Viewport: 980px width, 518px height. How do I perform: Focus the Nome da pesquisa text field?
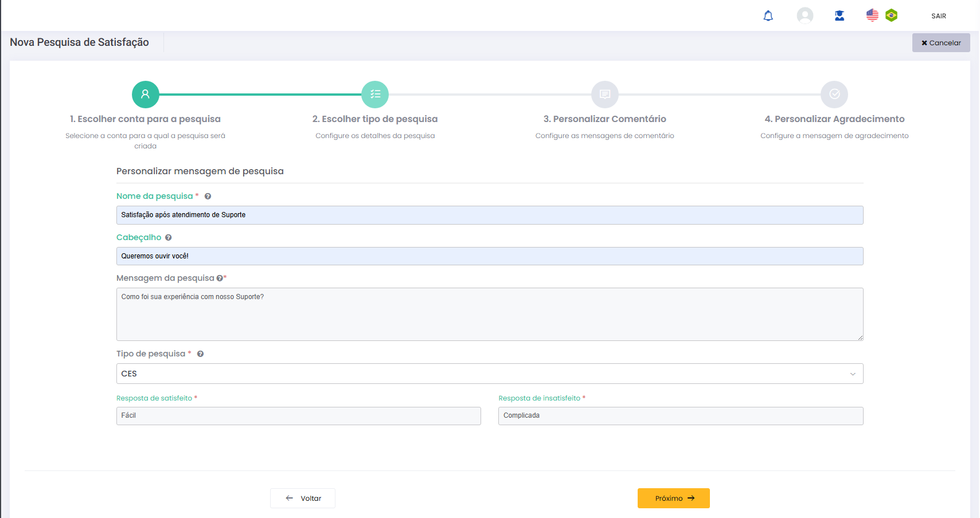(489, 215)
